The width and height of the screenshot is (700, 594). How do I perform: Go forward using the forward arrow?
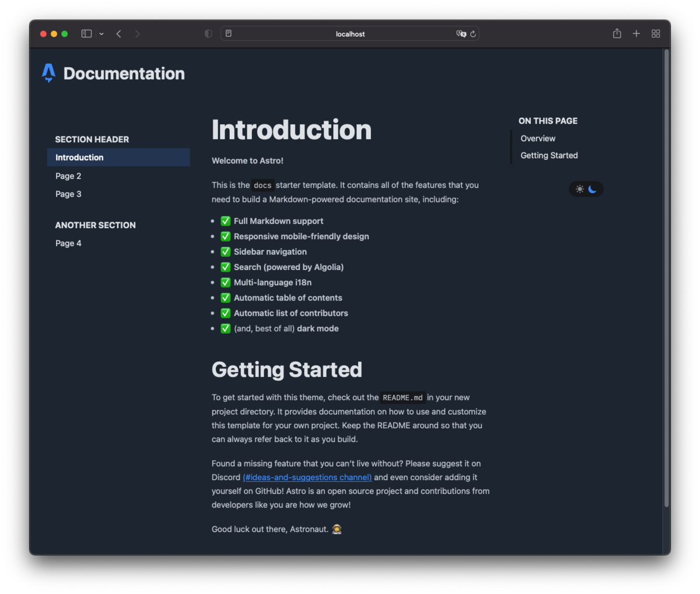point(138,34)
